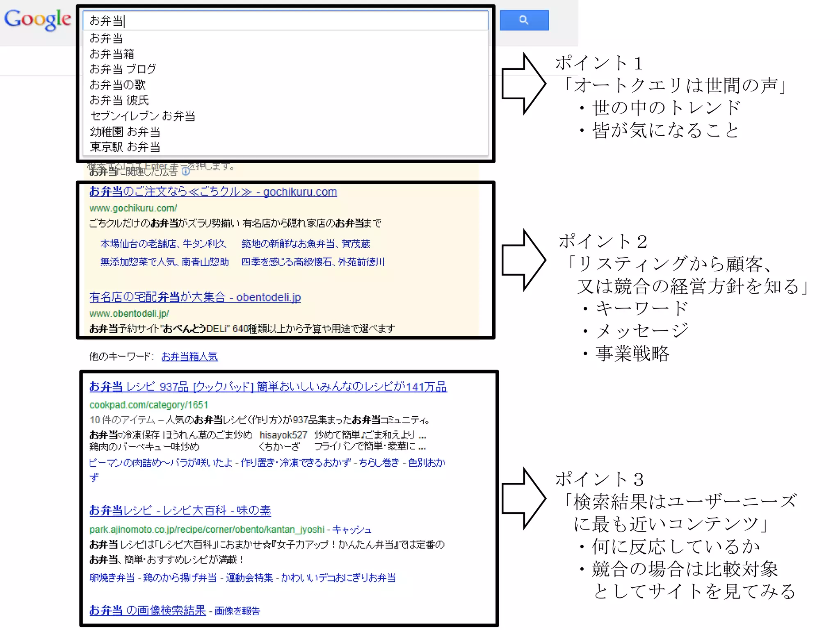Open the ちらし巻き sublink

click(379, 463)
